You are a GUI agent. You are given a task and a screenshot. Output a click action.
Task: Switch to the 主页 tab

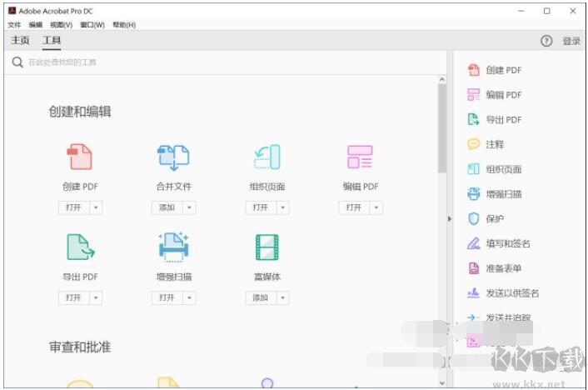[x=20, y=40]
